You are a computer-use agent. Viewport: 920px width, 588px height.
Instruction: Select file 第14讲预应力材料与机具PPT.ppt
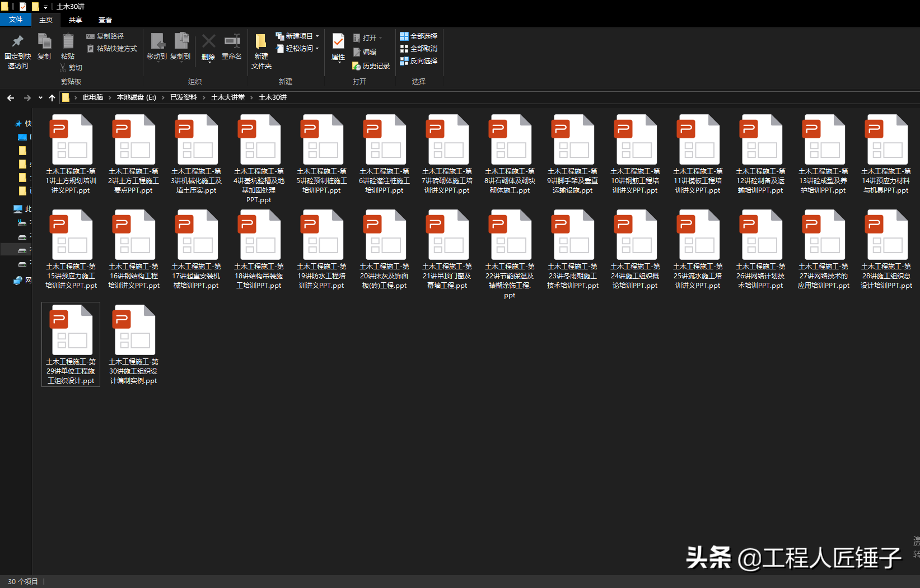pos(886,155)
